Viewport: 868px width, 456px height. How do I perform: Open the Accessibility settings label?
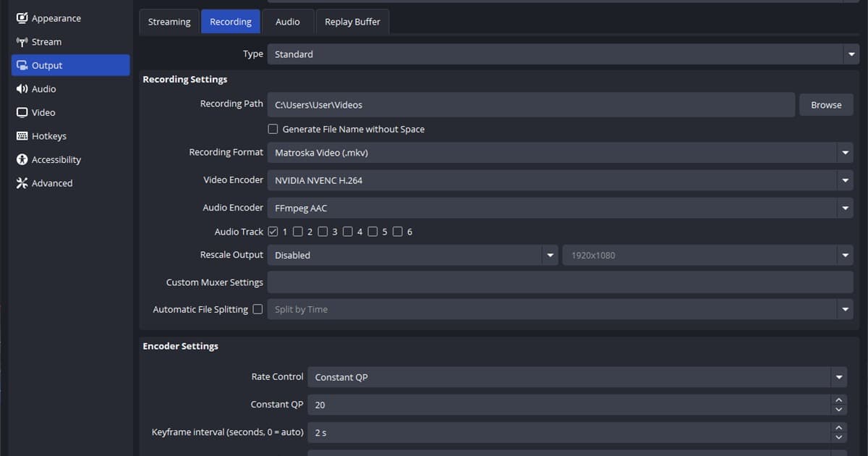coord(56,159)
